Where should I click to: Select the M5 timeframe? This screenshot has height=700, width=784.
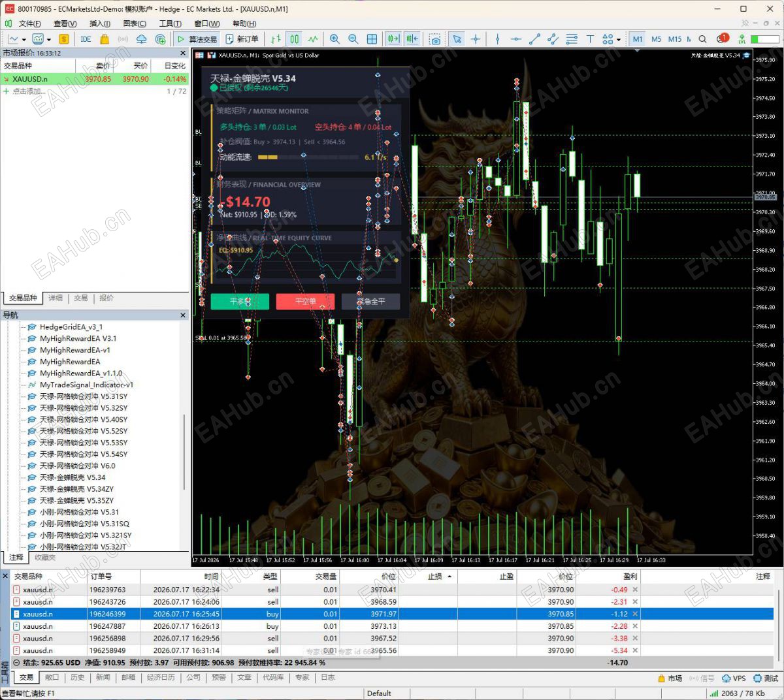coord(656,39)
